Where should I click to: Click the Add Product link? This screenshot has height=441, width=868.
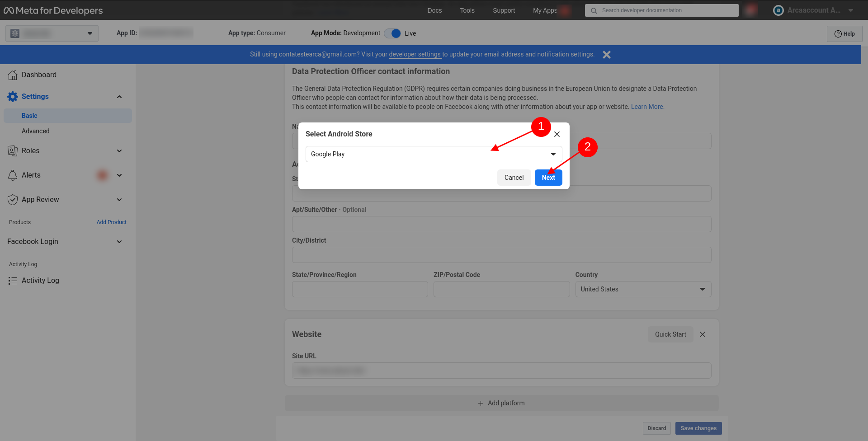[x=112, y=222]
